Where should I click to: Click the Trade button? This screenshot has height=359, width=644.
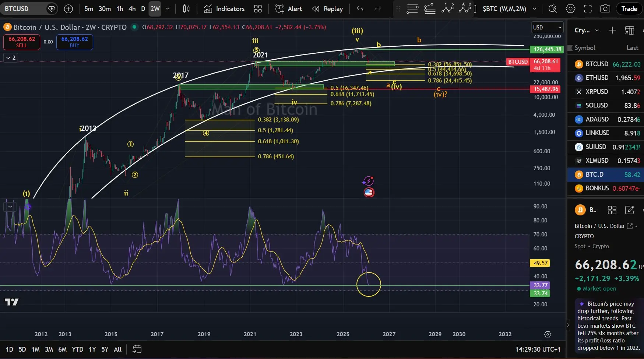point(629,9)
